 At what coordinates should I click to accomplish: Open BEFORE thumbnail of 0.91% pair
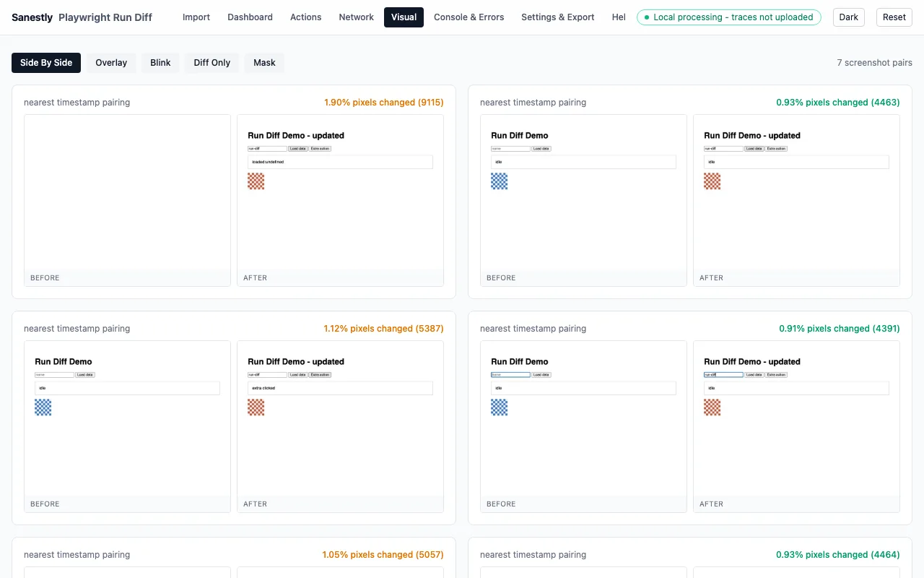click(583, 426)
